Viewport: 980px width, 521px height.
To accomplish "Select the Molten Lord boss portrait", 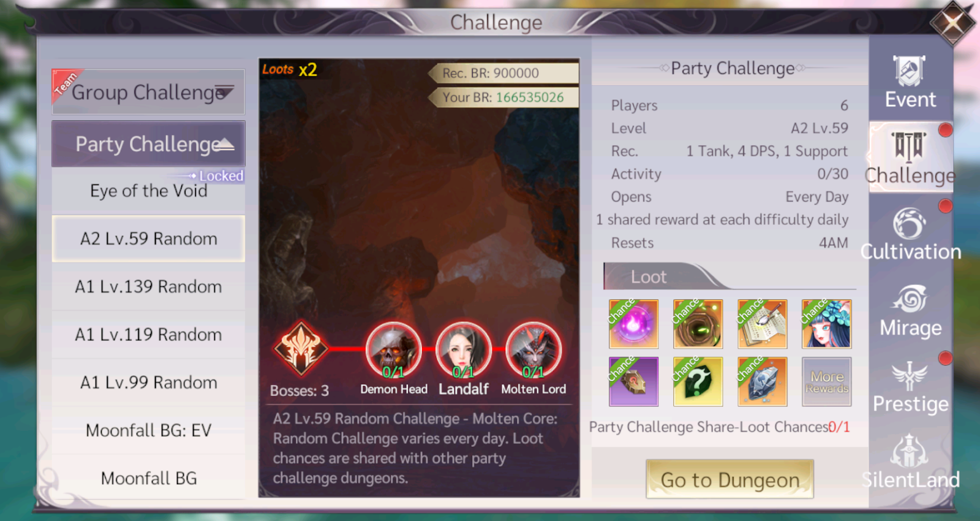I will [533, 350].
